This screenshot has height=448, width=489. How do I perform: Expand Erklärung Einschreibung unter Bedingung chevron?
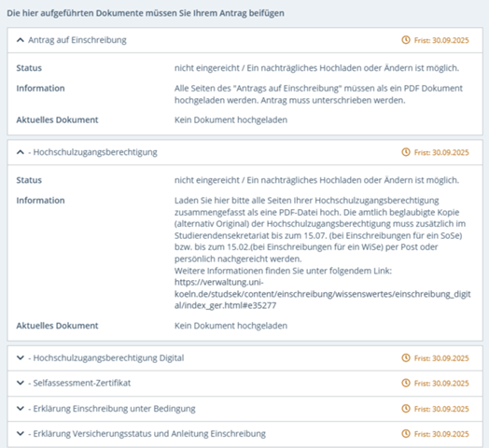21,409
